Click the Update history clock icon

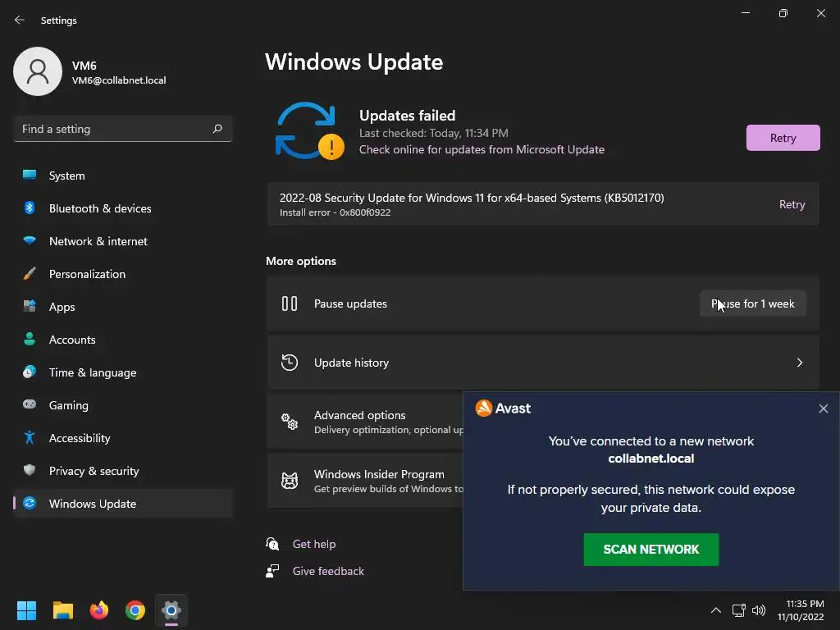click(290, 363)
